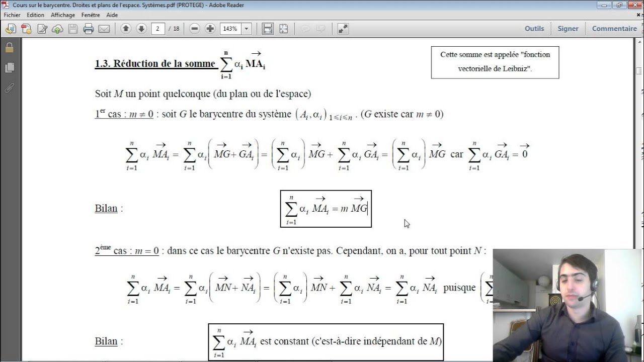Image resolution: width=644 pixels, height=362 pixels.
Task: Click the boxed formula ending in 'm MG'
Action: click(326, 209)
